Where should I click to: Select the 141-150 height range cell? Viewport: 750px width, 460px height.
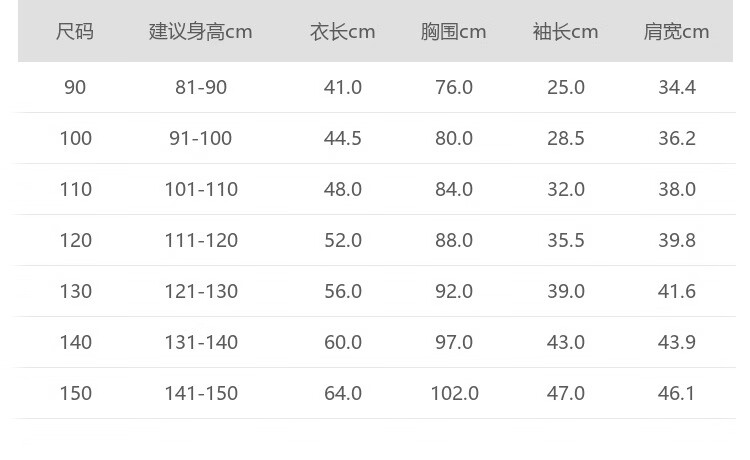201,393
